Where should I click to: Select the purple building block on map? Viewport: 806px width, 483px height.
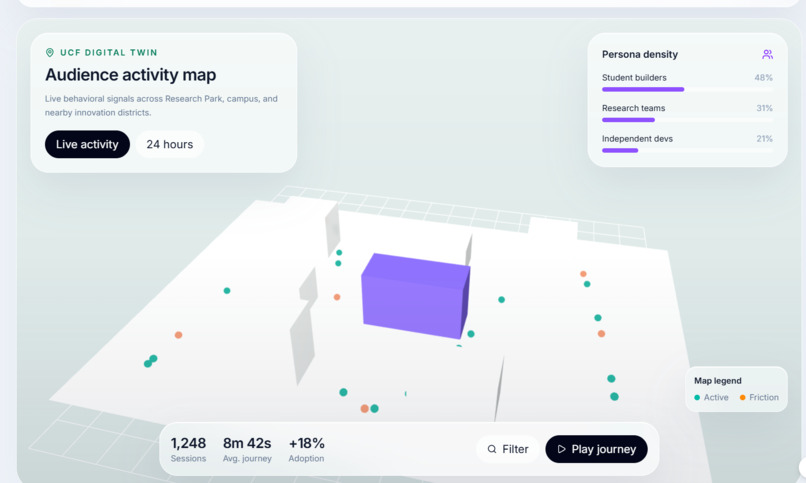(x=415, y=296)
